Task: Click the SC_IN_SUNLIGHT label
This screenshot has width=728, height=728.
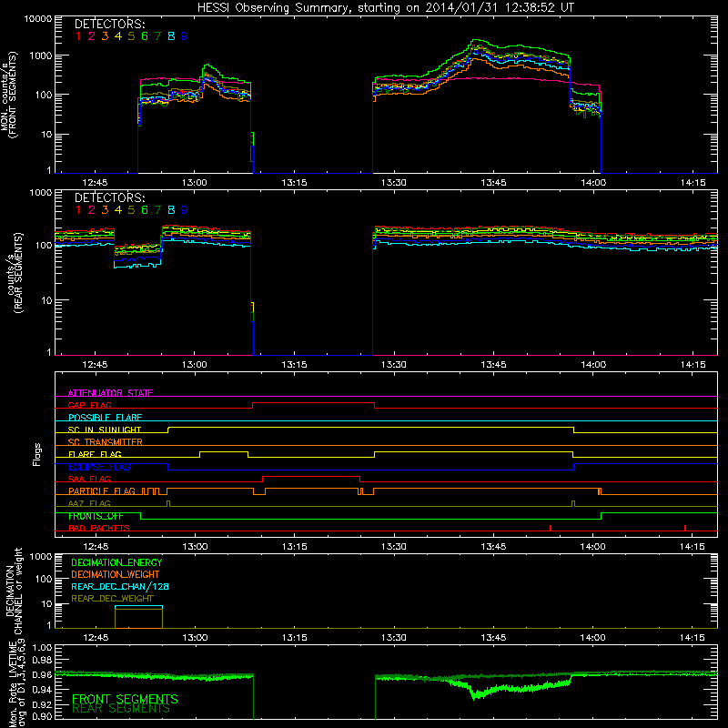Action: point(105,430)
